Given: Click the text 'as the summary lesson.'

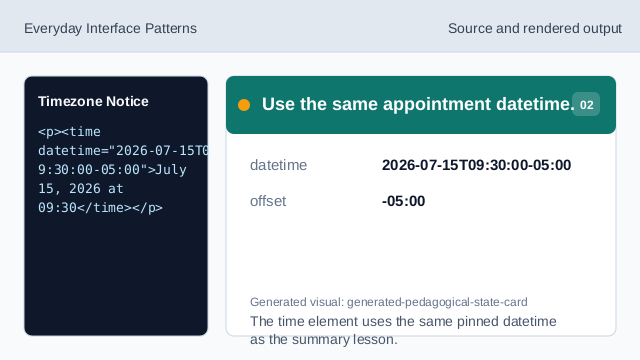Looking at the screenshot, I should [x=324, y=339].
